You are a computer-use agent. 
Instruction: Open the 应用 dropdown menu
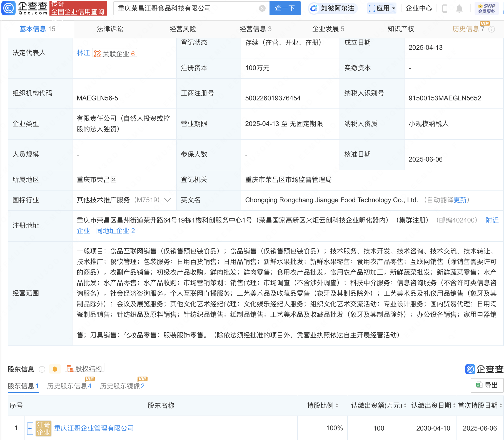(x=382, y=8)
